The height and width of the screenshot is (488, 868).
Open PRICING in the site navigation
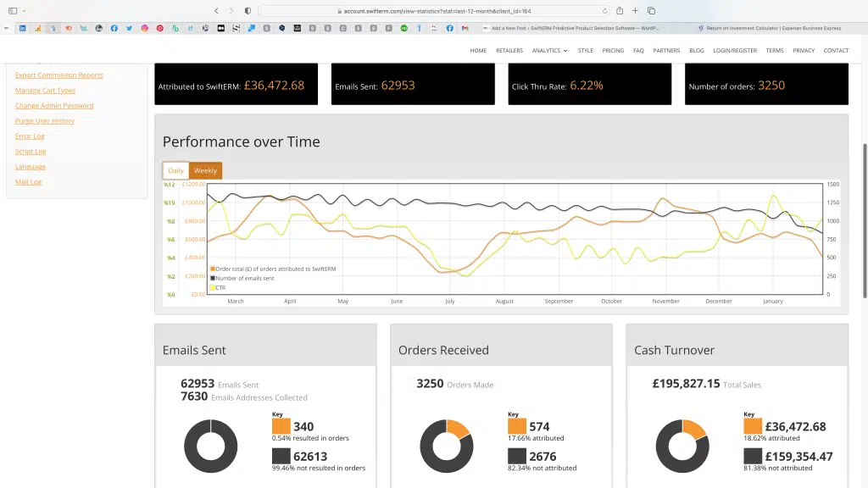pyautogui.click(x=613, y=50)
